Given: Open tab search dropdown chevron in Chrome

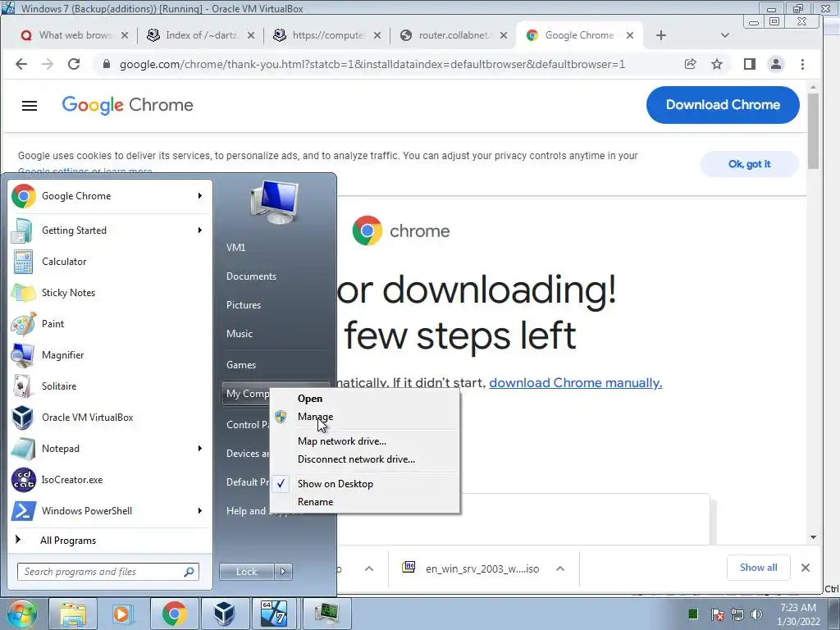Looking at the screenshot, I should [725, 35].
